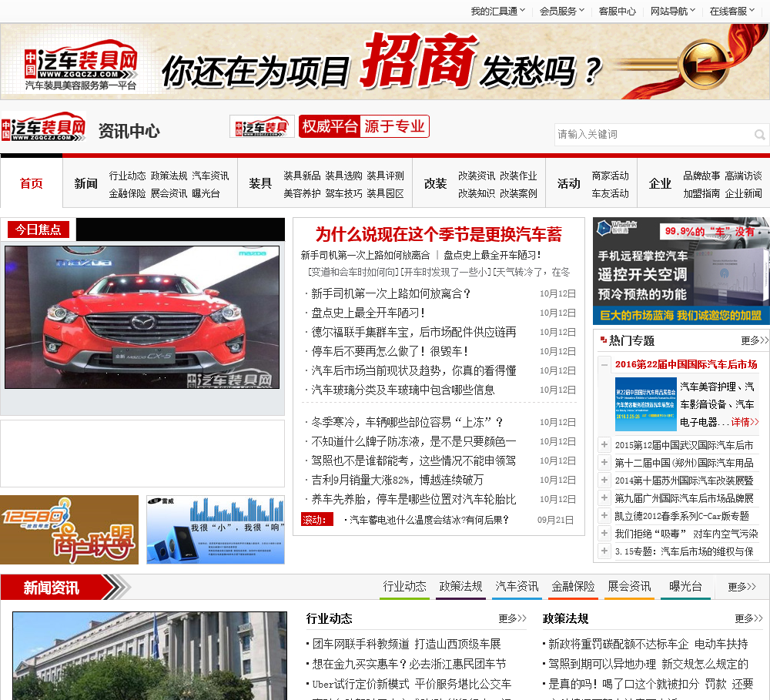The height and width of the screenshot is (700, 770).
Task: Open article 盘点史上最全开车陋习！ in list
Action: 368,313
